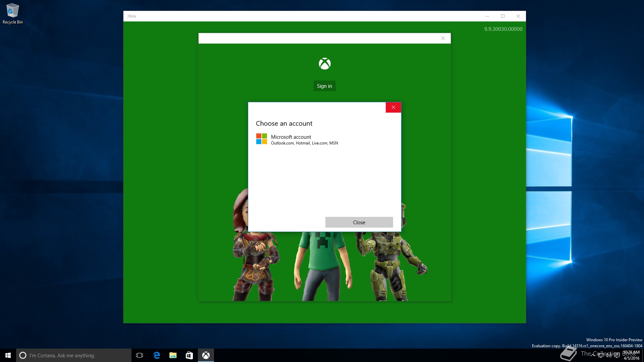Close the Xbox app window
The width and height of the screenshot is (644, 362).
518,16
